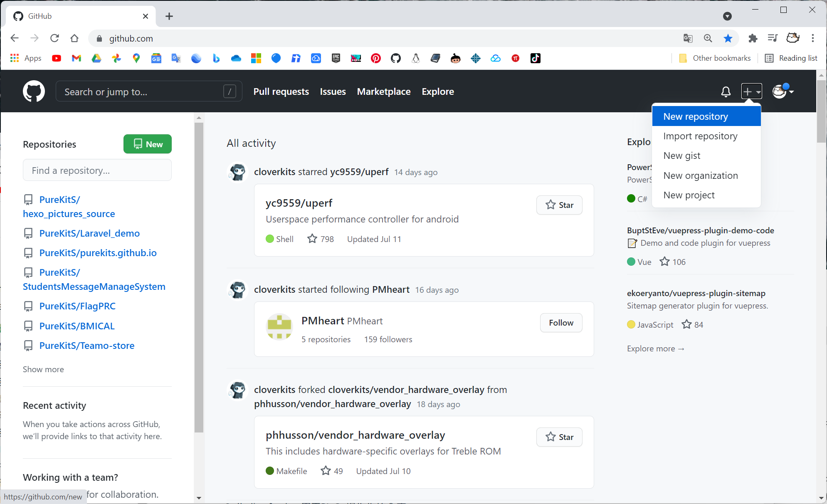Open the notifications bell
The width and height of the screenshot is (827, 504).
pyautogui.click(x=726, y=91)
